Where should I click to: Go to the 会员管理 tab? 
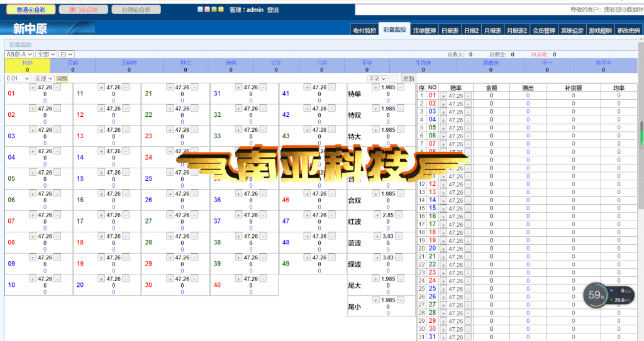[x=544, y=30]
